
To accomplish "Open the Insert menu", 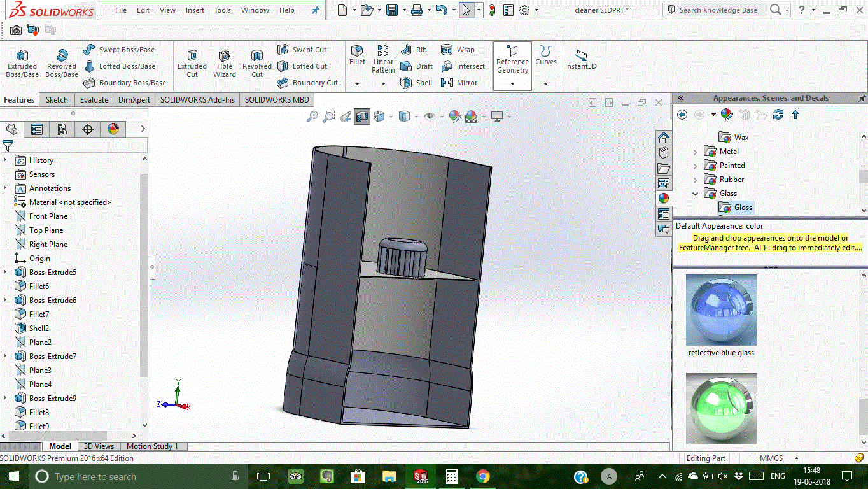I will point(195,10).
